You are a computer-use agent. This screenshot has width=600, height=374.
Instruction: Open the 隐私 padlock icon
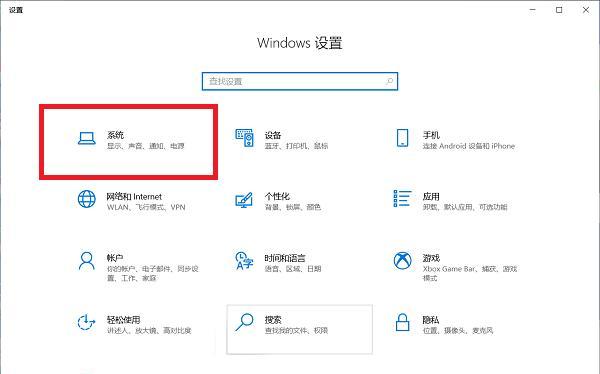(402, 322)
